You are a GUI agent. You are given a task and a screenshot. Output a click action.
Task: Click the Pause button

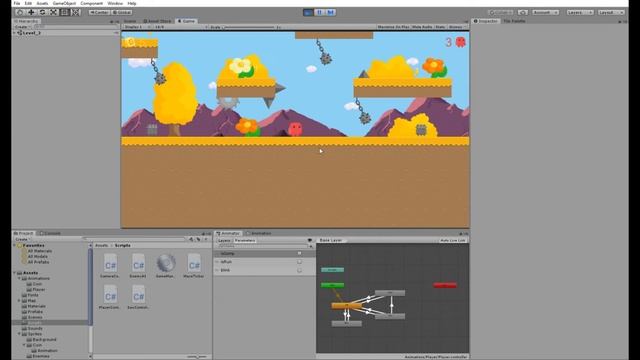pos(320,12)
